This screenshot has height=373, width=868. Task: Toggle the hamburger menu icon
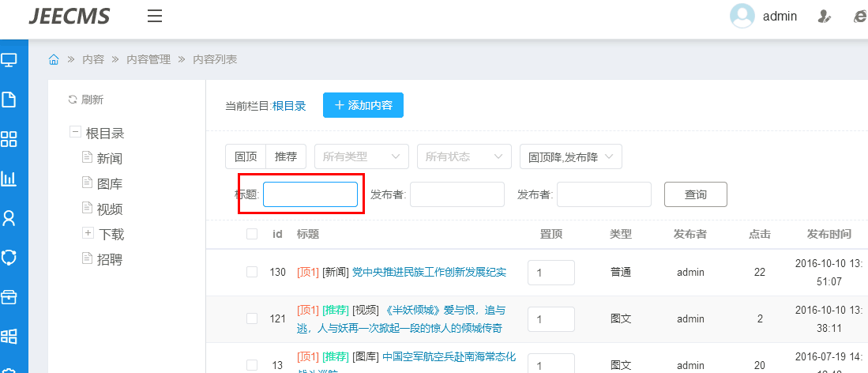pyautogui.click(x=155, y=16)
